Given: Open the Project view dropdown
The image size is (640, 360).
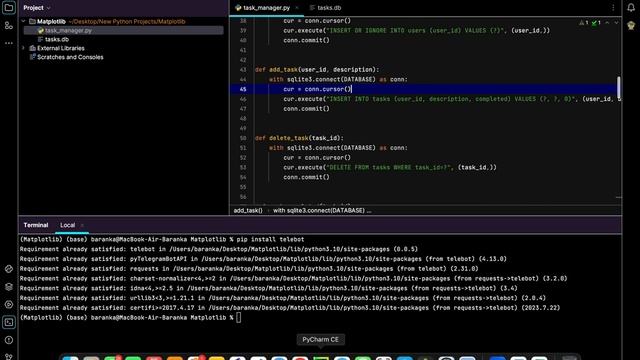Looking at the screenshot, I should (x=37, y=8).
